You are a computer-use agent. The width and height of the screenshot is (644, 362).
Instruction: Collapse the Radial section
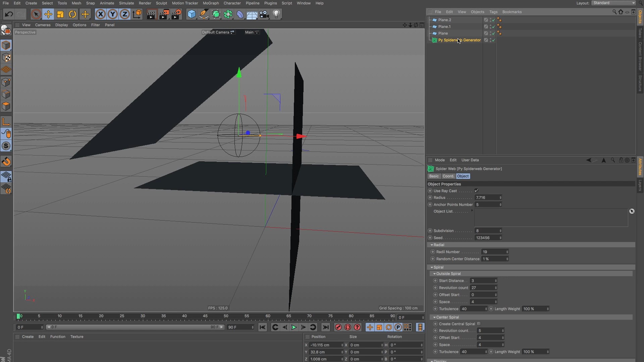432,245
